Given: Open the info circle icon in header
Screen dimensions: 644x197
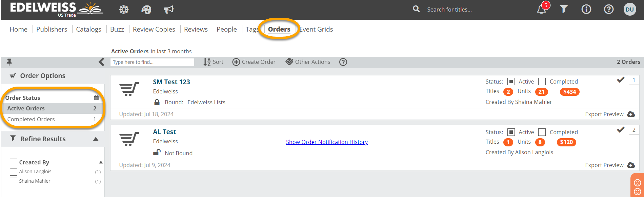Looking at the screenshot, I should (x=586, y=9).
